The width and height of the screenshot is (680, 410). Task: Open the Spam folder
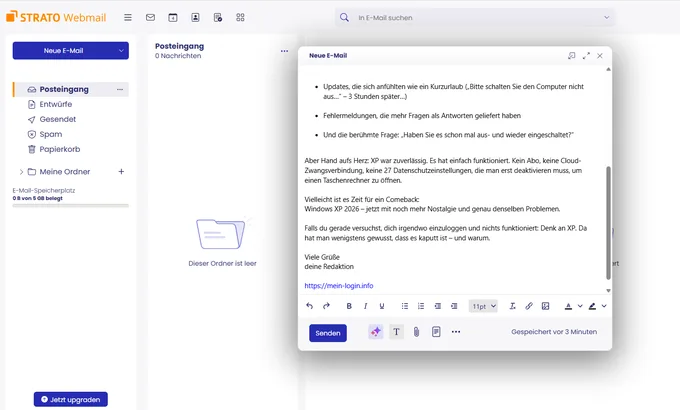point(51,134)
